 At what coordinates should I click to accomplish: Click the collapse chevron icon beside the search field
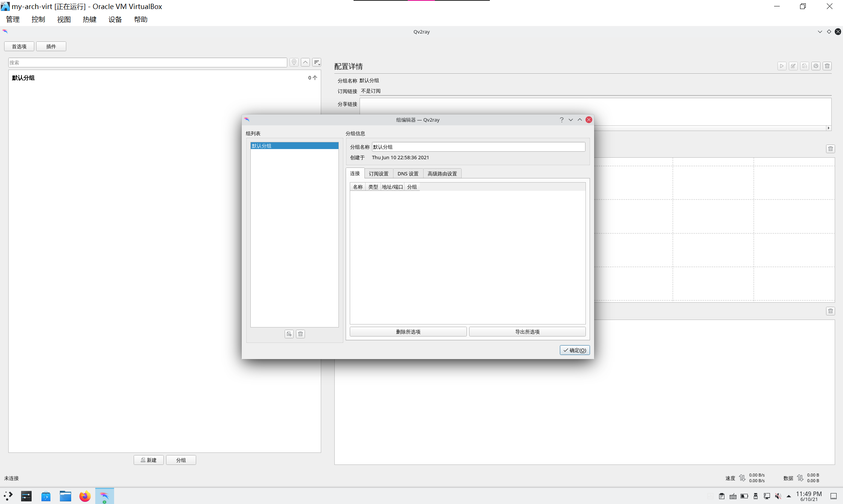(x=305, y=62)
